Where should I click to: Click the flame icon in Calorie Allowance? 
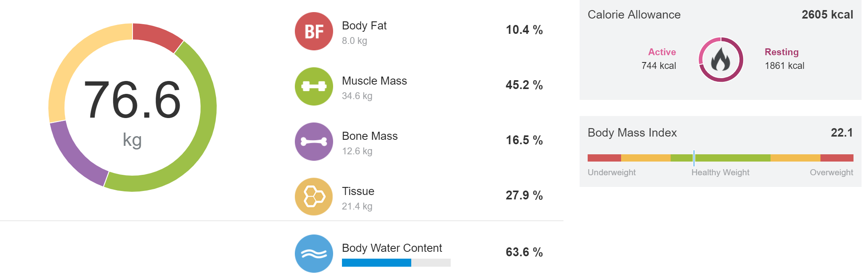[721, 60]
